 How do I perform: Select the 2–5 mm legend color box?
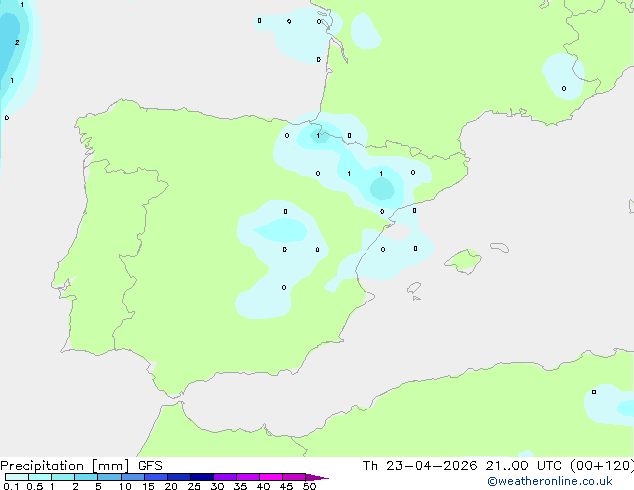tap(86, 477)
